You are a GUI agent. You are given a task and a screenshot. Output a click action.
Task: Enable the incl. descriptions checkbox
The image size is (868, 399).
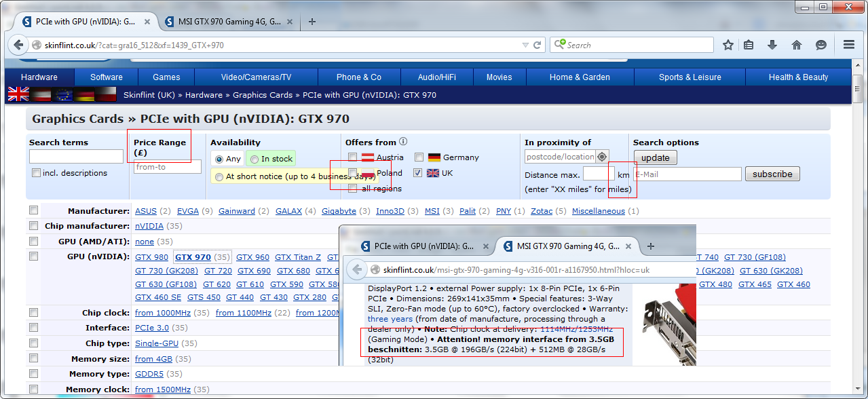point(36,173)
